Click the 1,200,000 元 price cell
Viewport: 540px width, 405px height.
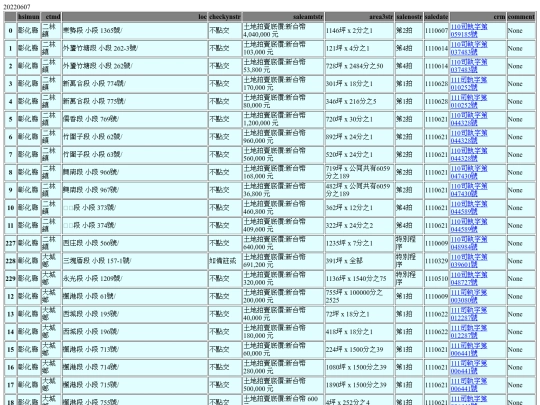pyautogui.click(x=283, y=119)
